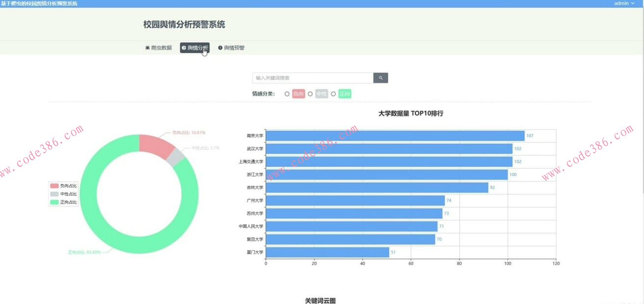Click the bug icon beside 爬虫数据
Viewport: 644px width, 304px height.
coord(147,48)
